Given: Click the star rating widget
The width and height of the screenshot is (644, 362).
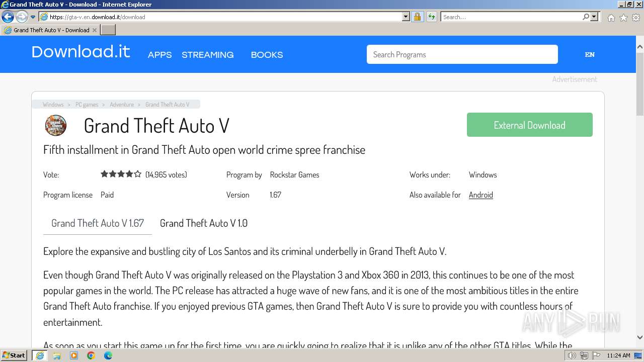Looking at the screenshot, I should [x=121, y=174].
